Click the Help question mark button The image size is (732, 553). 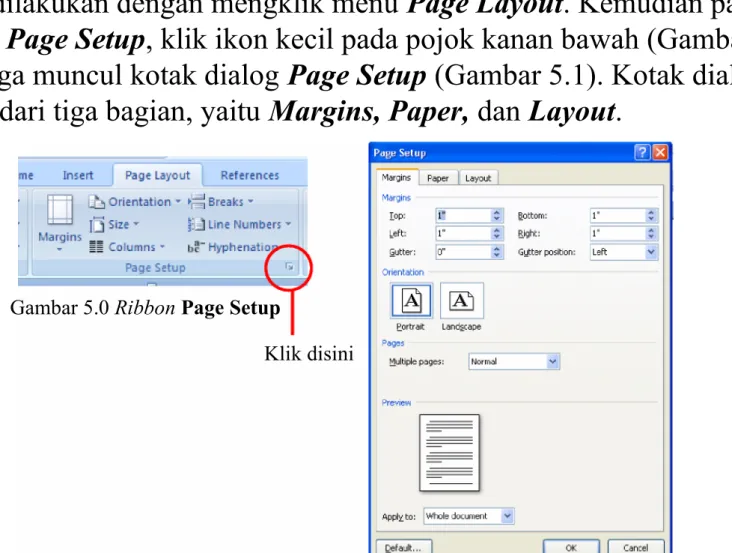coord(642,153)
